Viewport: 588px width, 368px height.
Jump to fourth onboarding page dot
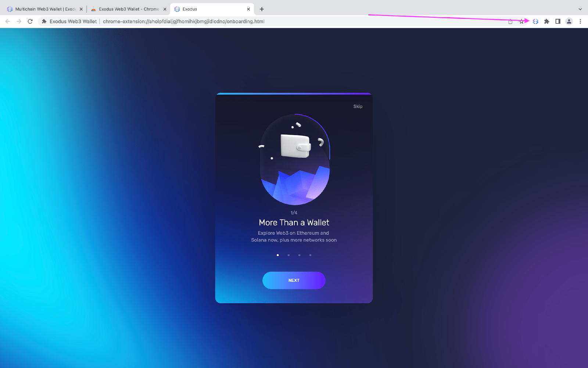click(x=310, y=255)
